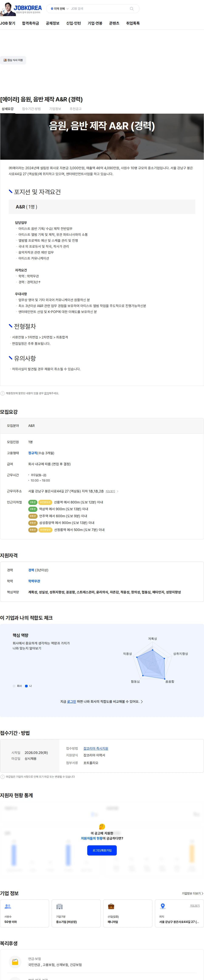Click the 9호선 badge for 언주역
The height and width of the screenshot is (980, 204).
(33, 516)
